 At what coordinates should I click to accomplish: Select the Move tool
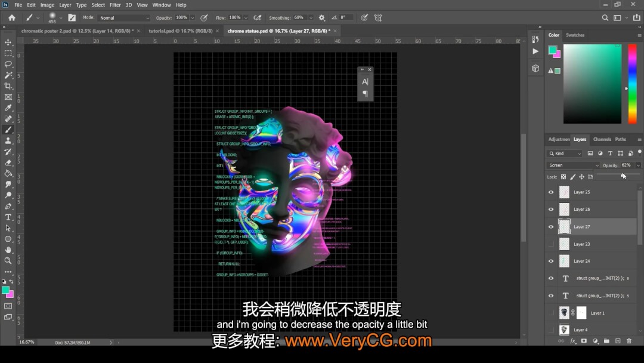[8, 42]
